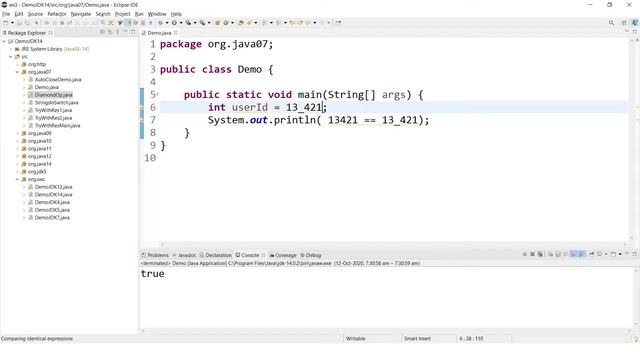Click the New file toolbar icon
The image size is (640, 360).
[x=5, y=23]
